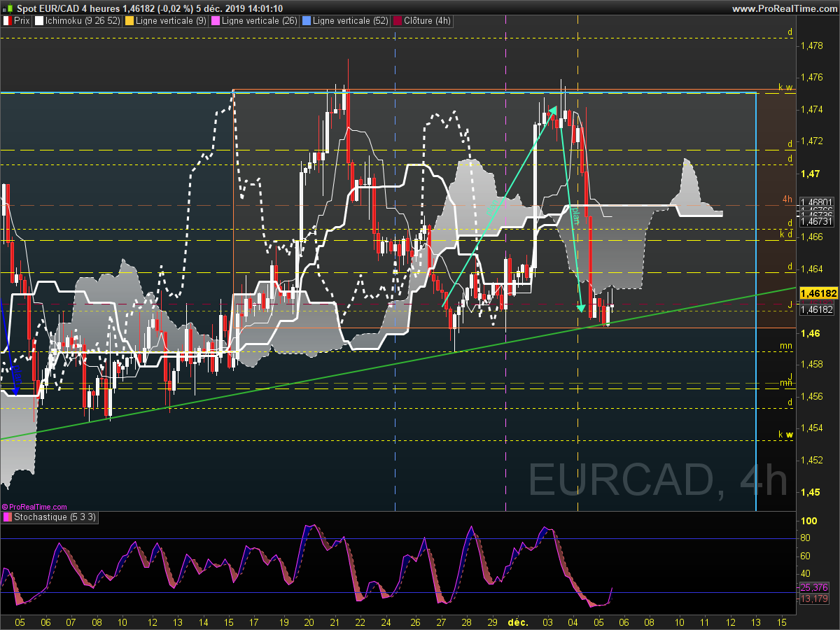The width and height of the screenshot is (840, 630).
Task: Click the 100 label on the stochastic scale
Action: 809,521
